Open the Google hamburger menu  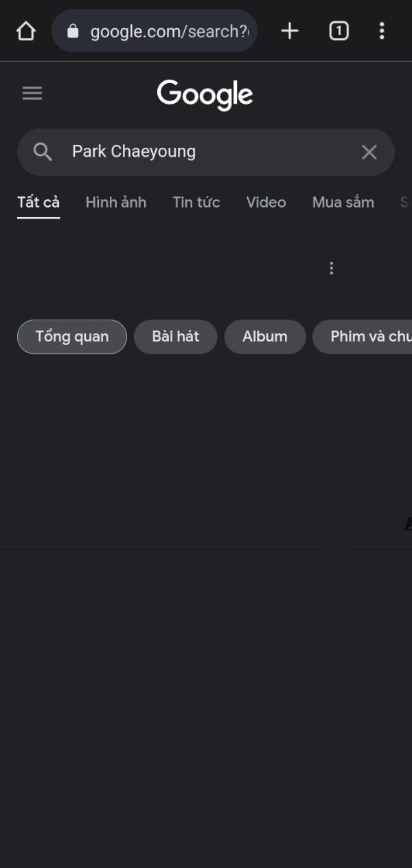(32, 93)
